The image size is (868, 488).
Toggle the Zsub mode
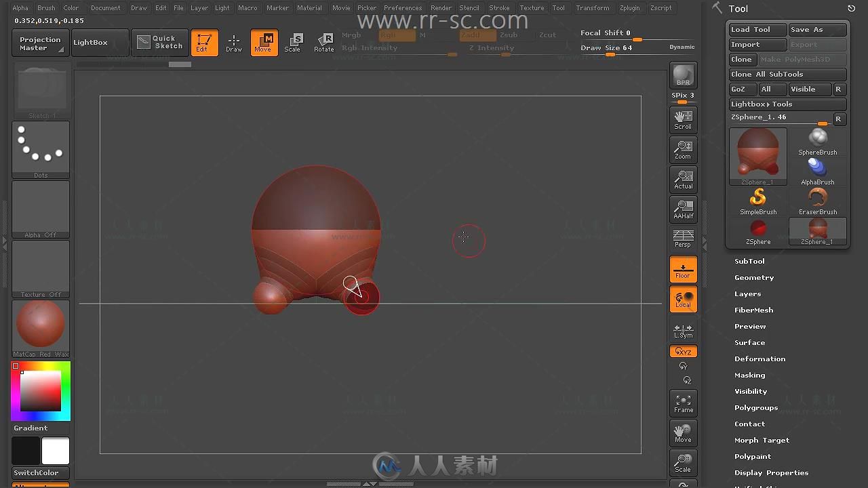point(508,35)
